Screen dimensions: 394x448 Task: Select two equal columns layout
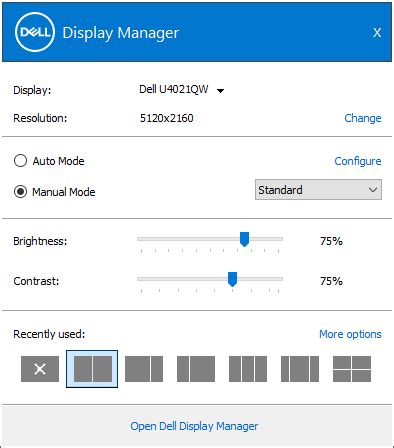point(92,369)
